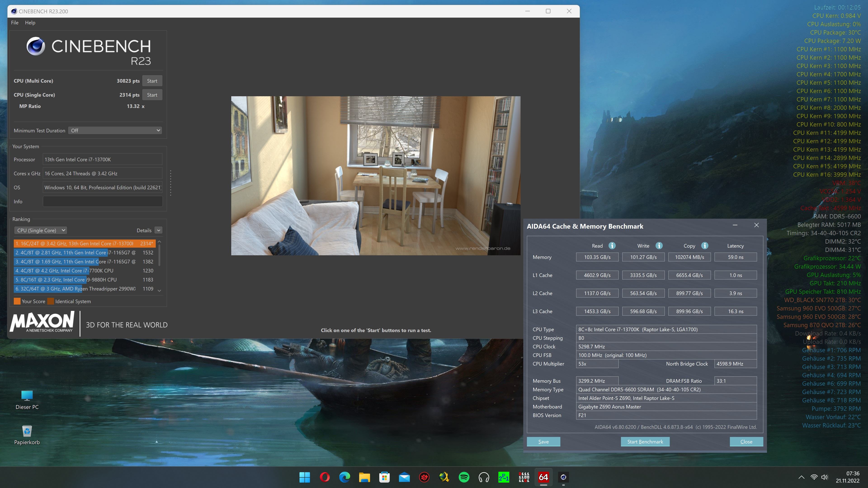Show hidden tray icons chevron
This screenshot has width=868, height=488.
(x=802, y=477)
